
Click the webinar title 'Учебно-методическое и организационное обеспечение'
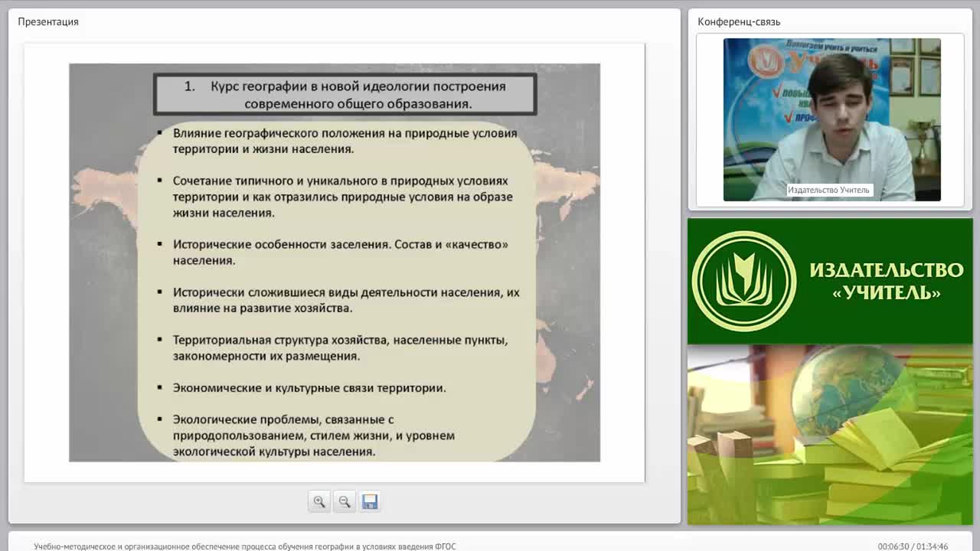(244, 546)
